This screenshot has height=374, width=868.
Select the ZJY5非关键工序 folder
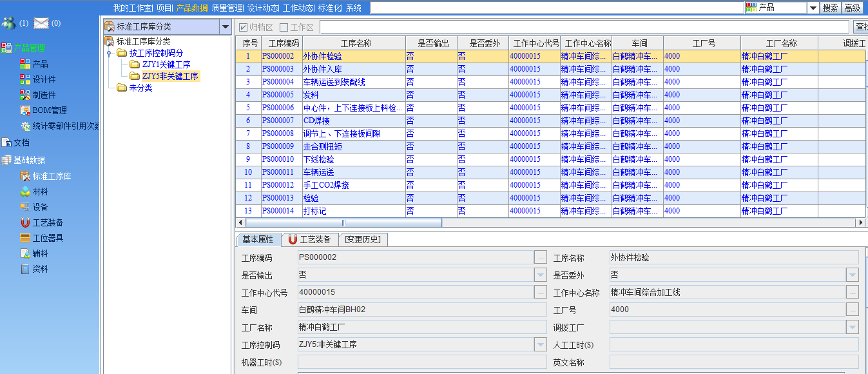[170, 76]
